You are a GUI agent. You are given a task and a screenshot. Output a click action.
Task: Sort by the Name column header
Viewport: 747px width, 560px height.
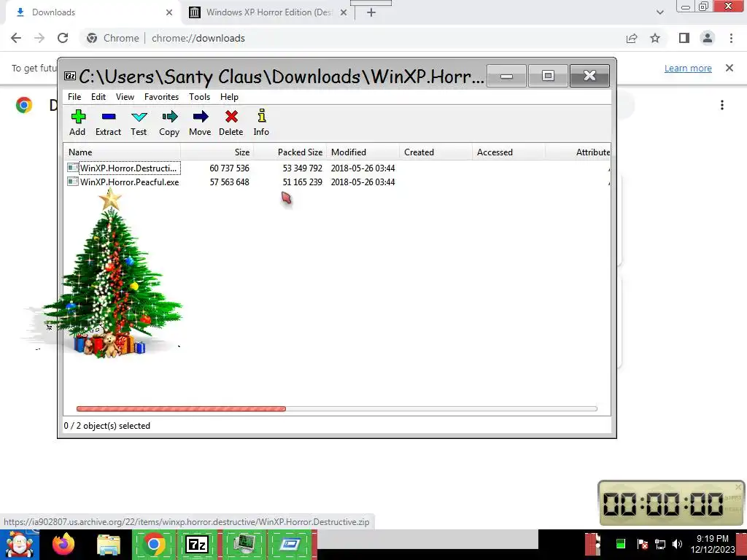tap(122, 152)
